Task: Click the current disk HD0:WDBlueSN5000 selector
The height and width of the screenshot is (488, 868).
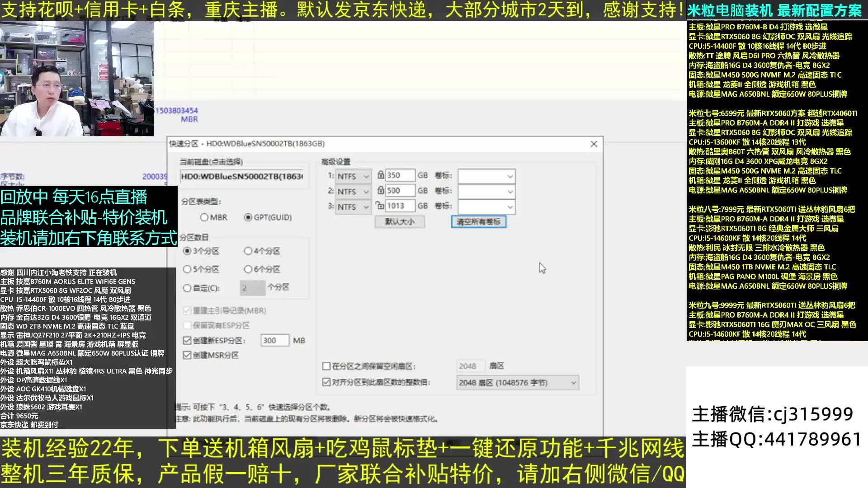Action: pyautogui.click(x=242, y=176)
